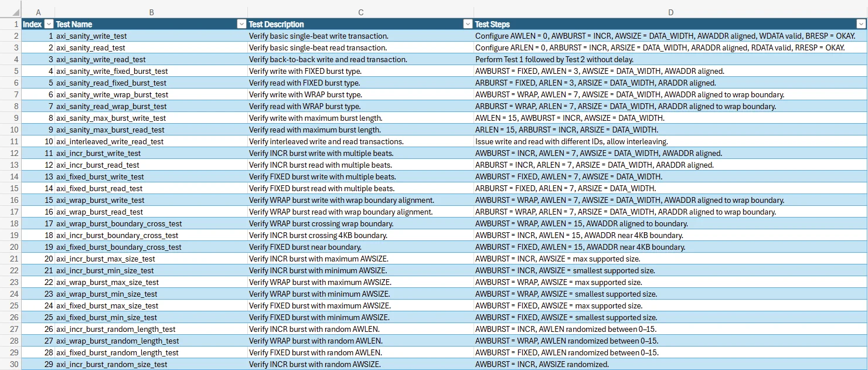Click Index cell with value 29
Screen dimensions: 868x370
click(x=38, y=364)
